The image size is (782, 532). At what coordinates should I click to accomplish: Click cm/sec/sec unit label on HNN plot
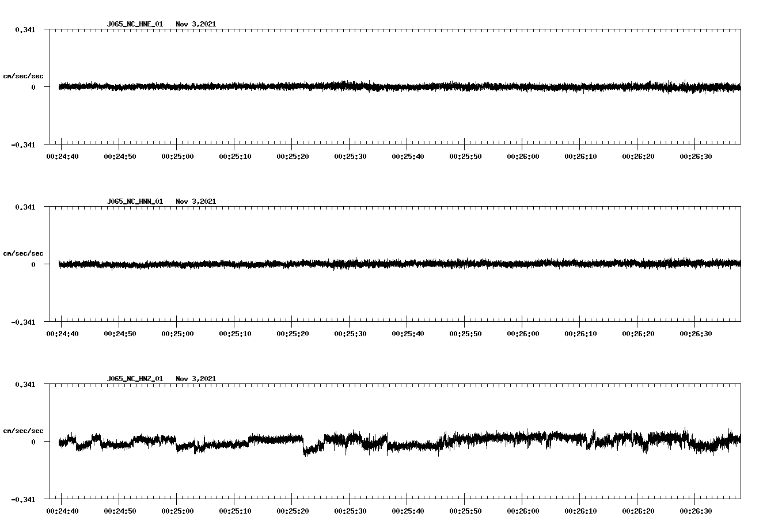23,253
